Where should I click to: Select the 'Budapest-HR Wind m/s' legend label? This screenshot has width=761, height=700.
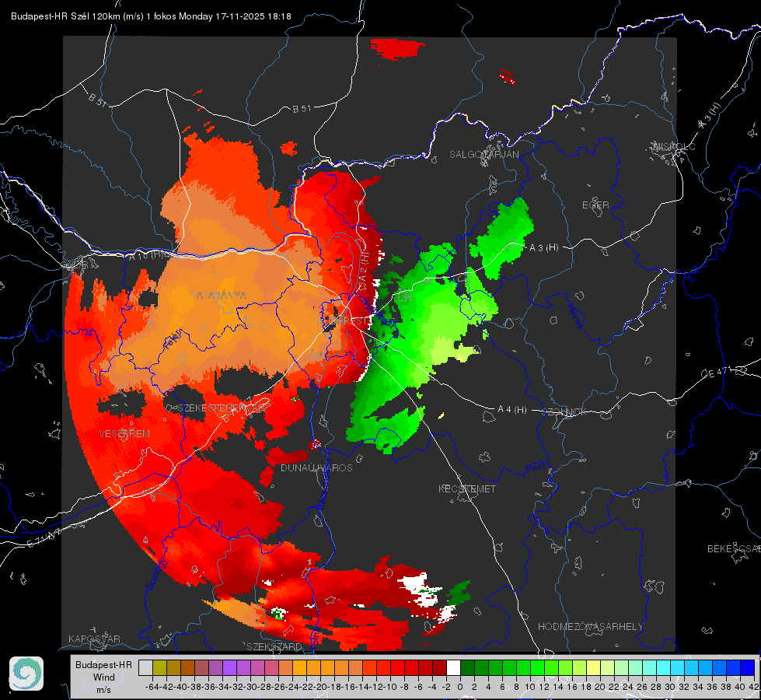pos(103,677)
